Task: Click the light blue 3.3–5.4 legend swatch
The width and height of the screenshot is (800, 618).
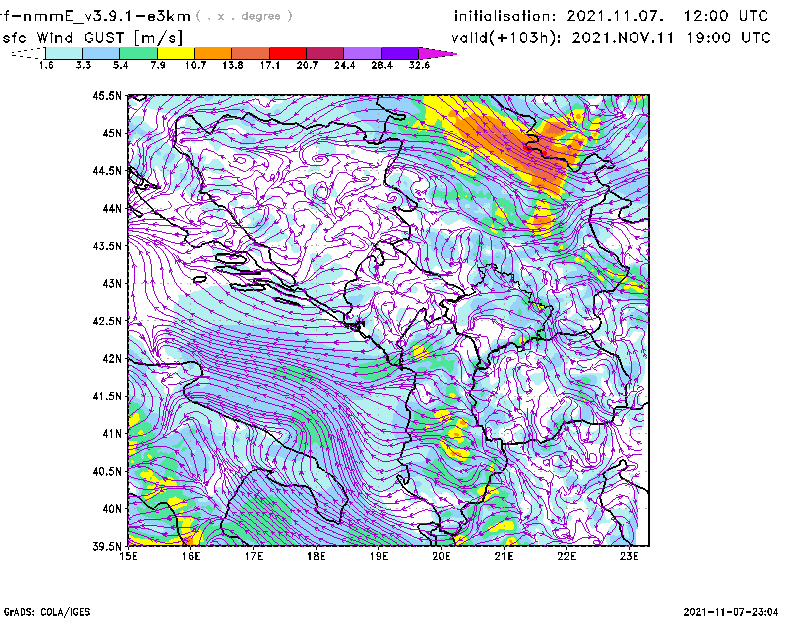Action: pos(101,53)
